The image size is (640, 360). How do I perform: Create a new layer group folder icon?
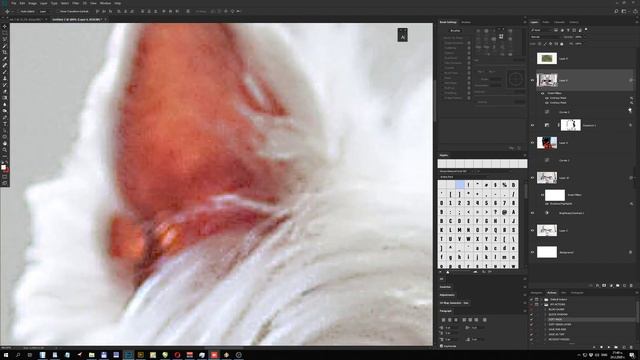pos(618,286)
